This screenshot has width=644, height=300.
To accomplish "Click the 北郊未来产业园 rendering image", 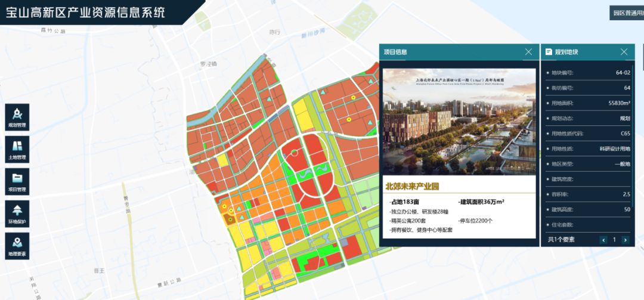I will (x=459, y=122).
